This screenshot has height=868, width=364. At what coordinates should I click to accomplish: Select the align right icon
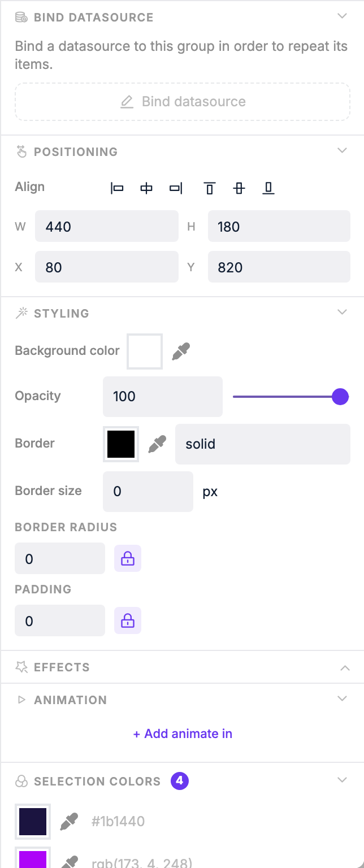(x=176, y=188)
